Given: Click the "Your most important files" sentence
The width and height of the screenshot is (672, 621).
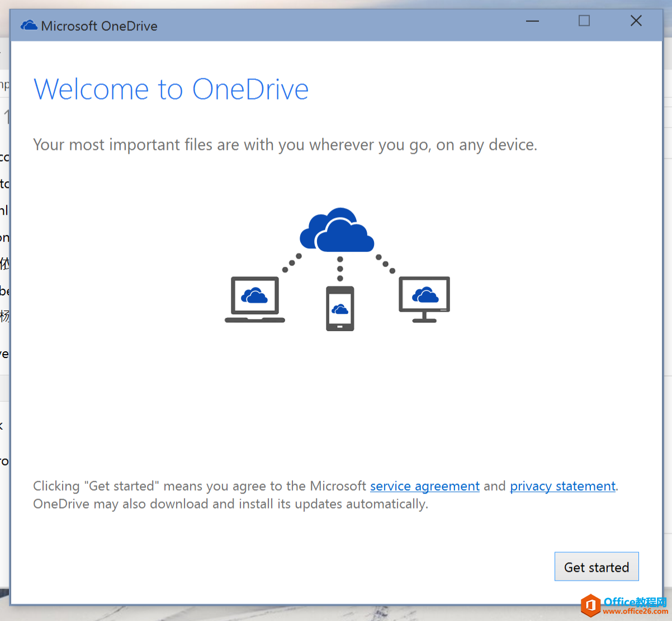Looking at the screenshot, I should point(285,145).
